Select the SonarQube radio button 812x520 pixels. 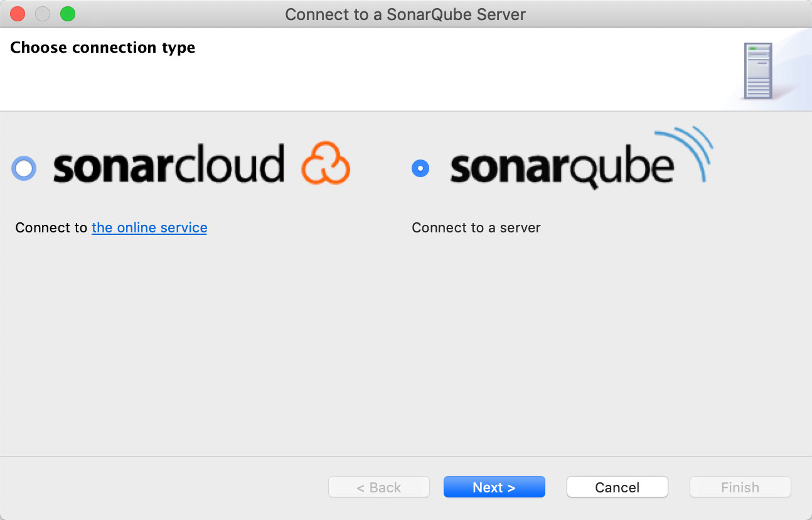click(x=420, y=168)
